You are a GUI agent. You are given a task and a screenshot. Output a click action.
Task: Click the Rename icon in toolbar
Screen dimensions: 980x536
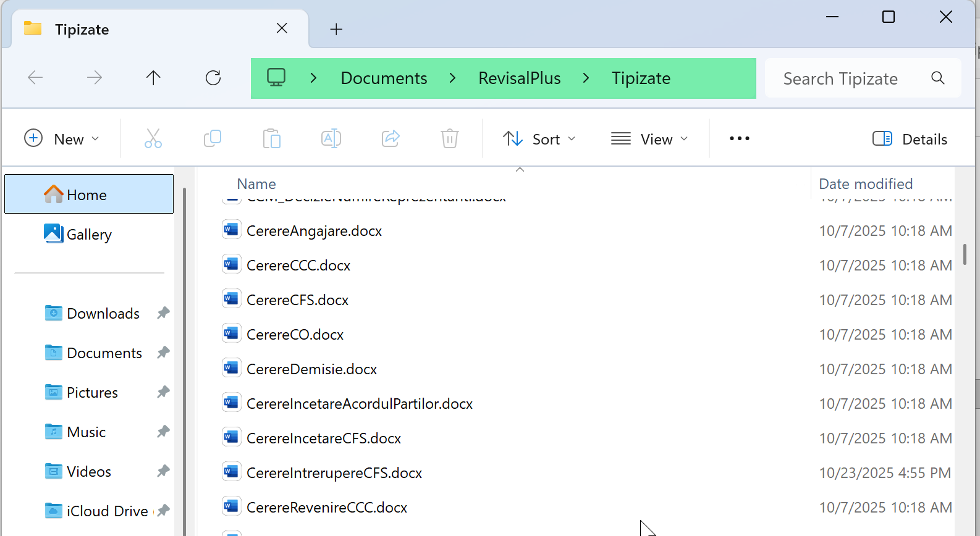click(x=331, y=139)
